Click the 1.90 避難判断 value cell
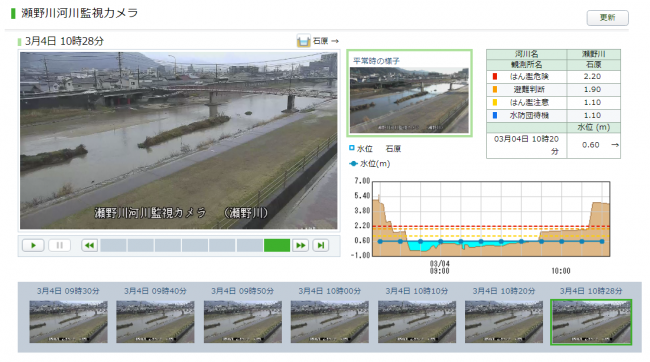 (593, 90)
